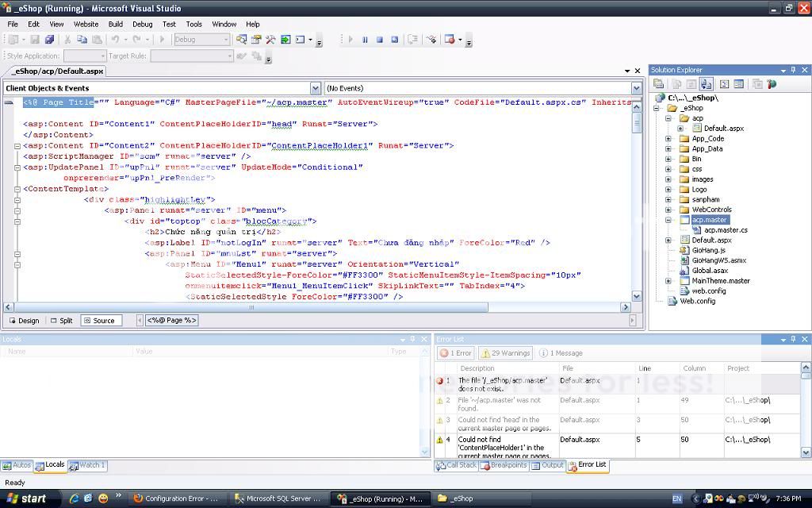Click the Save All icon
Viewport: 812px width, 508px height.
click(x=49, y=40)
